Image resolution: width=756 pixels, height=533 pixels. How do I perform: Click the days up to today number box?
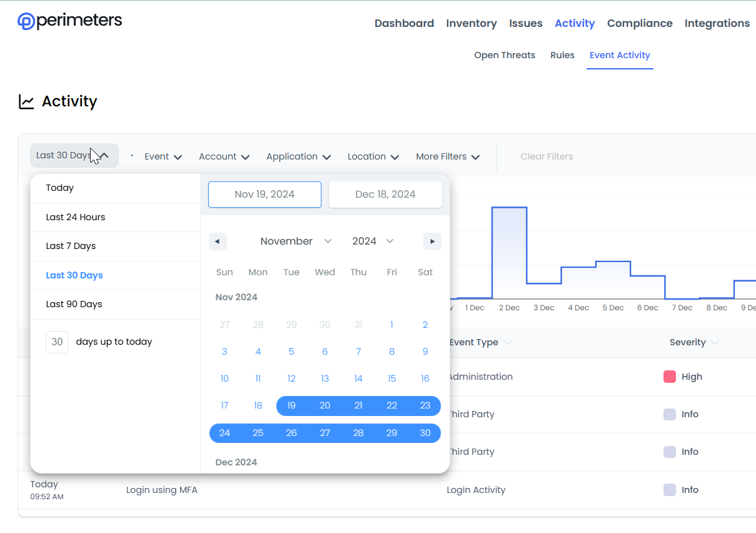[x=57, y=342]
